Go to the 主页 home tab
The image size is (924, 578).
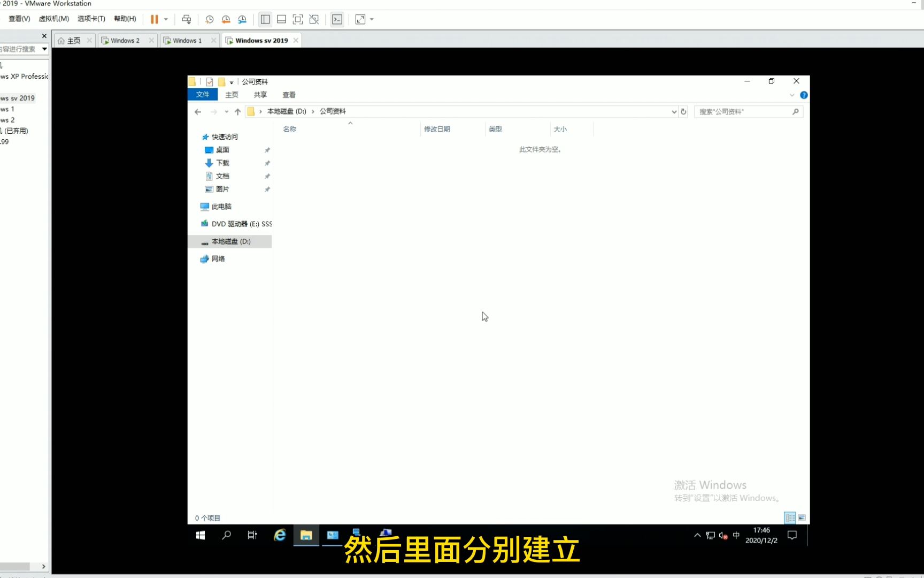(74, 41)
